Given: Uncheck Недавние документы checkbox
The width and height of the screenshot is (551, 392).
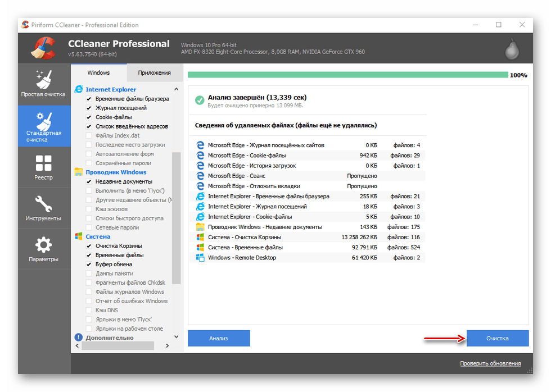Looking at the screenshot, I should tap(89, 182).
